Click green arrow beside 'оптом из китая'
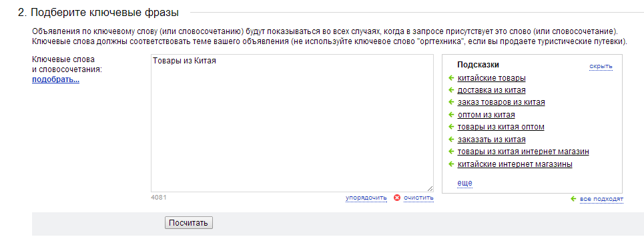Screen dimensions: 644x245 click(450, 115)
